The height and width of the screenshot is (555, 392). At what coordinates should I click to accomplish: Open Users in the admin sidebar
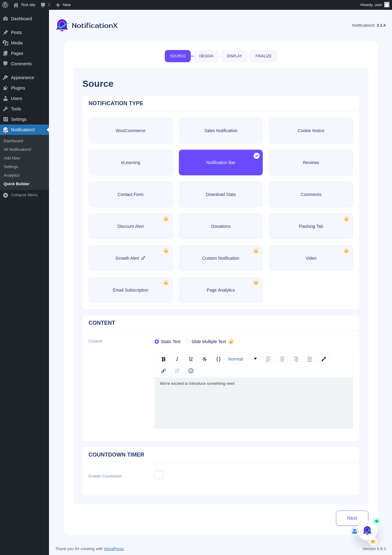(24, 98)
